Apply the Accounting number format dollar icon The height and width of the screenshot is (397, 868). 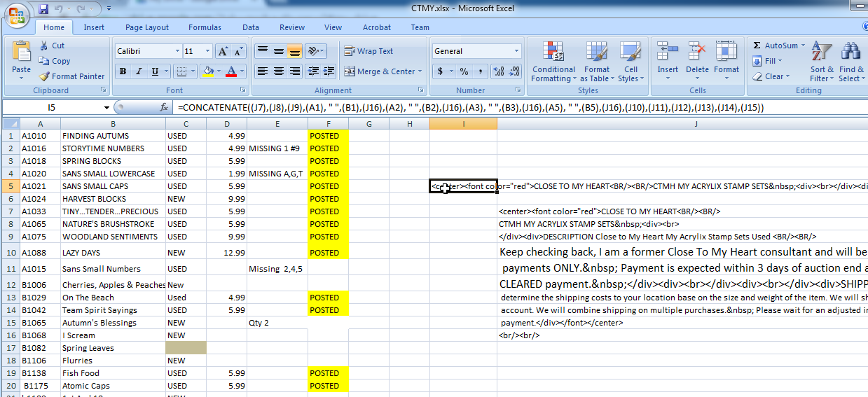pos(441,71)
